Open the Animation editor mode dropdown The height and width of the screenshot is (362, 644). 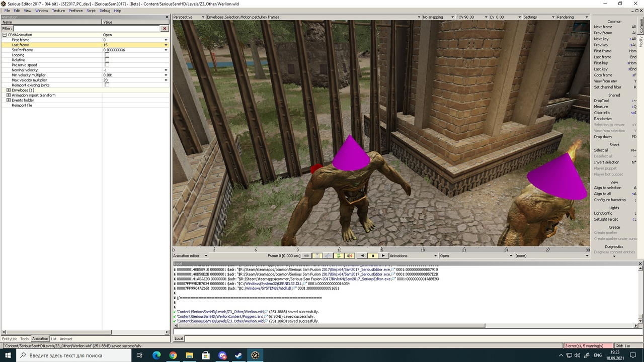point(190,256)
